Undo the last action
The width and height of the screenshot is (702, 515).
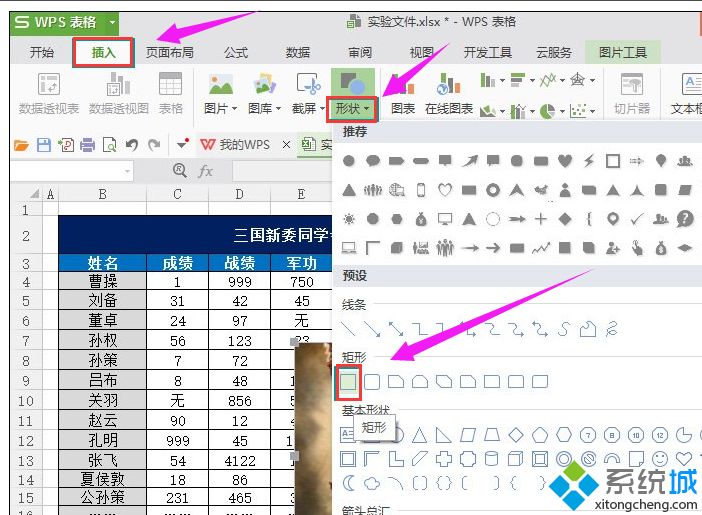click(132, 145)
